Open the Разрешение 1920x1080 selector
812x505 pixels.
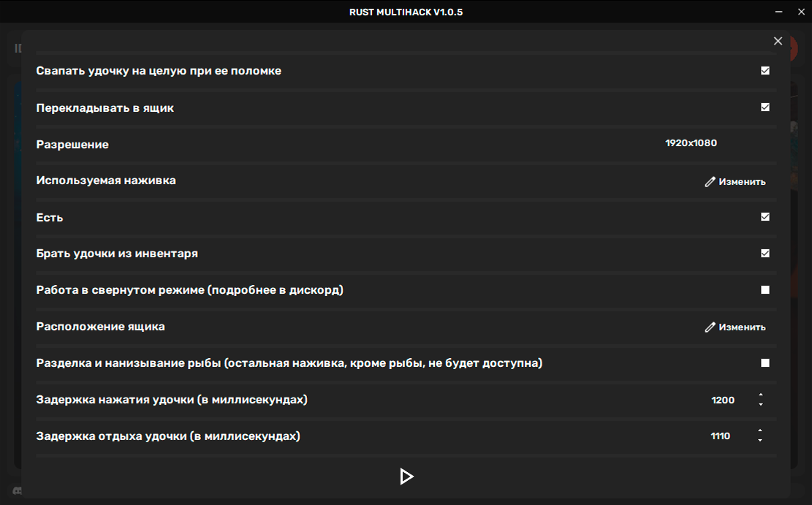pyautogui.click(x=691, y=143)
